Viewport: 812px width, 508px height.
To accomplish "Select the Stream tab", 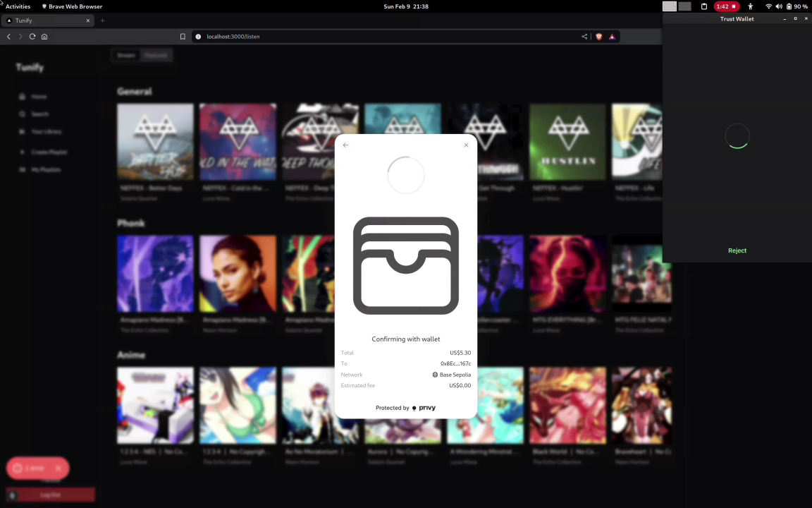I will [x=126, y=55].
